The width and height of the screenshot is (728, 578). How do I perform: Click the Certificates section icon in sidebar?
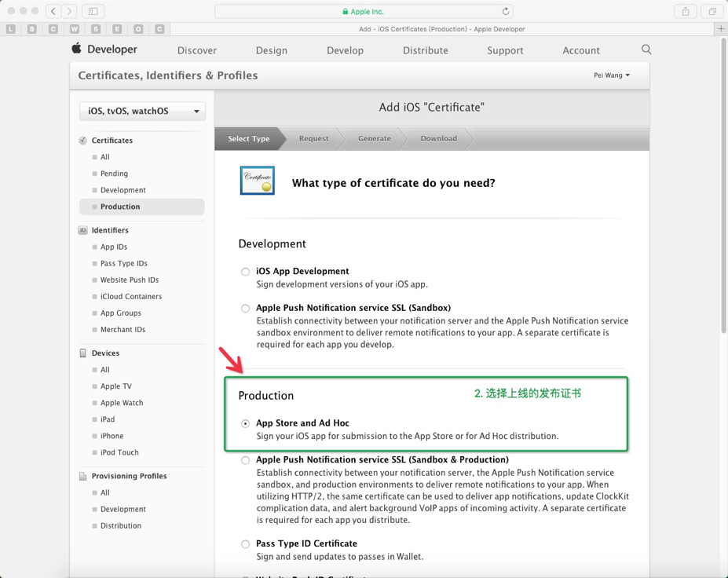(x=82, y=141)
